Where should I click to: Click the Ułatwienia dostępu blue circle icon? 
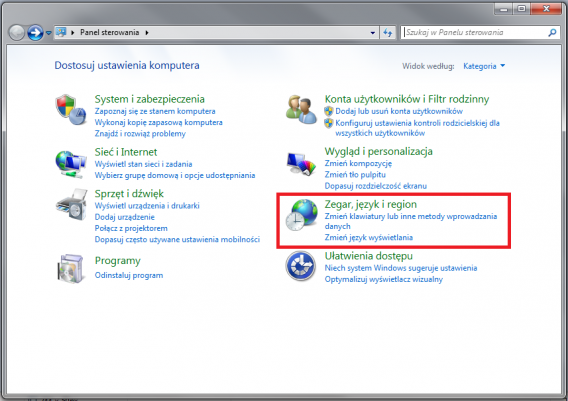301,266
